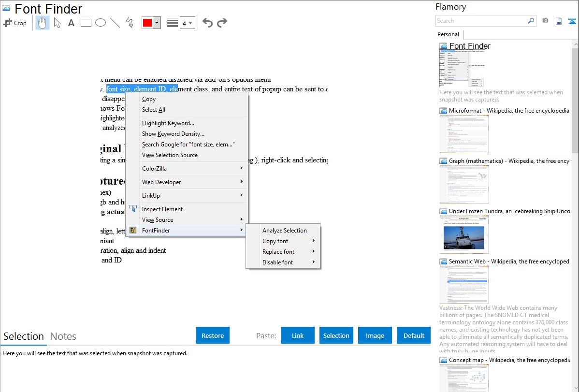The height and width of the screenshot is (392, 579).
Task: Expand the Copy font submenu
Action: click(x=314, y=241)
